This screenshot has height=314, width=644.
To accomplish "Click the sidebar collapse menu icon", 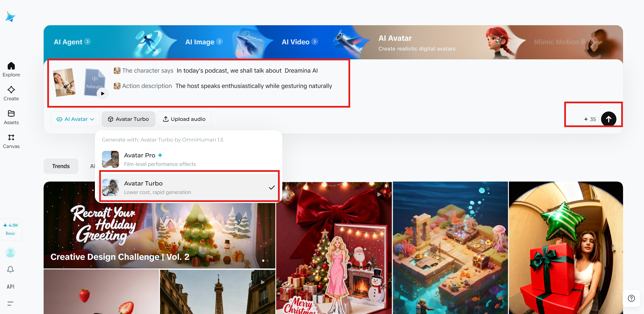I will [x=10, y=303].
